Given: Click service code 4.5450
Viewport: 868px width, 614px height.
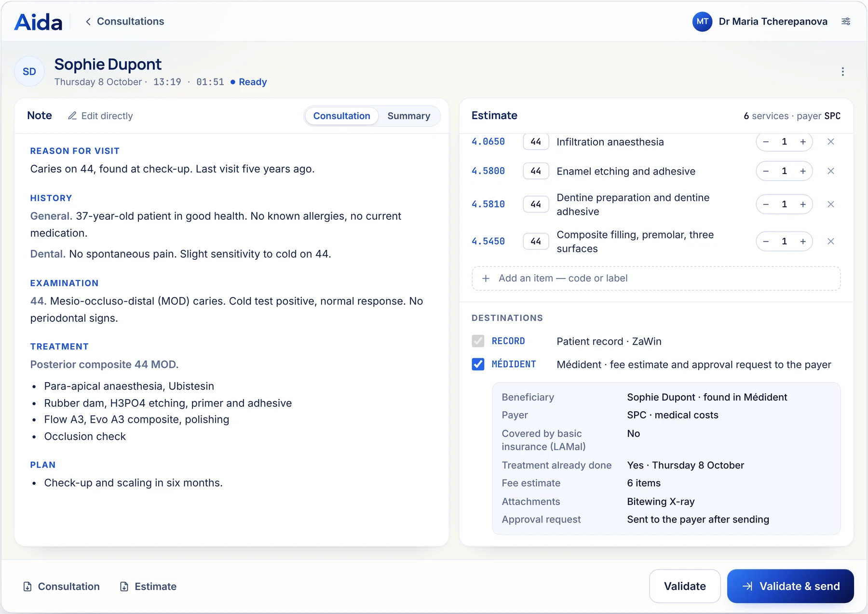Looking at the screenshot, I should 488,241.
